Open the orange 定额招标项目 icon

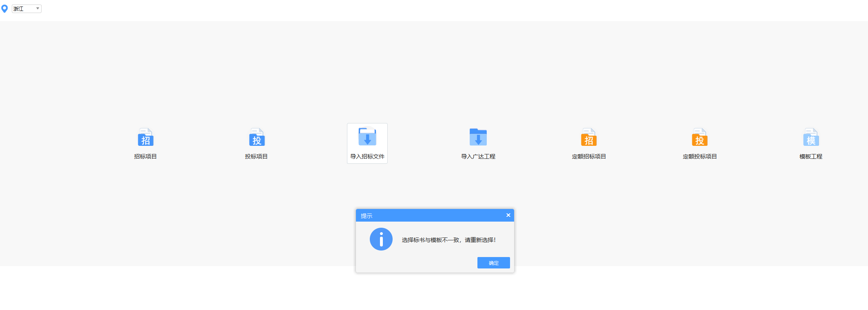(589, 137)
